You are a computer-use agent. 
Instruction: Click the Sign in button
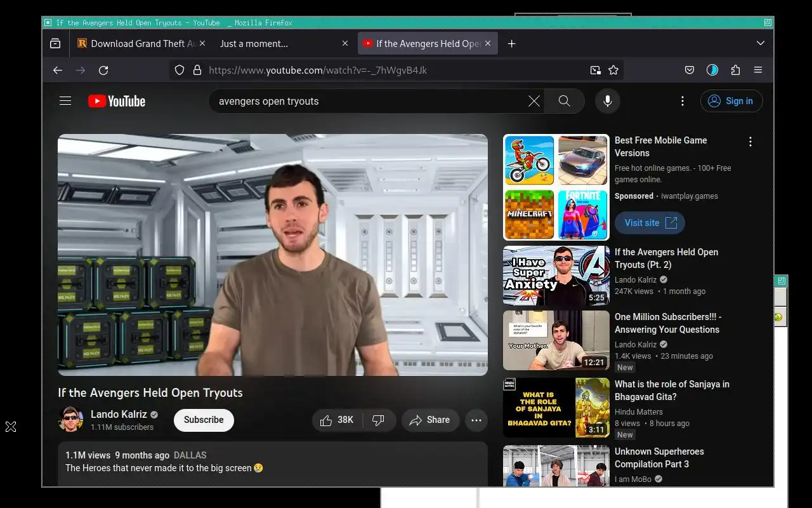click(731, 101)
